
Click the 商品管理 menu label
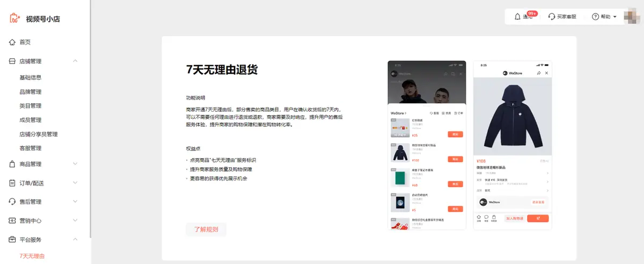pos(31,164)
